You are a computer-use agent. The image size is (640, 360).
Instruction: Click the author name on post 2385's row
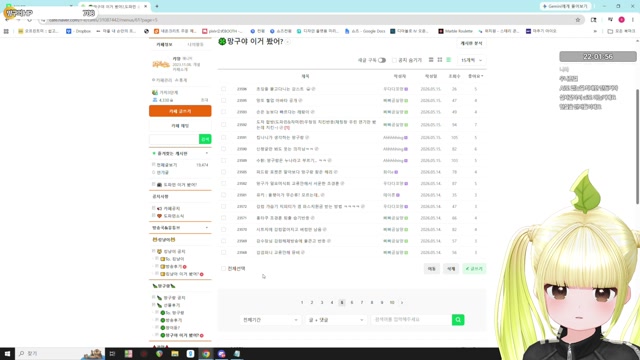pyautogui.click(x=388, y=172)
